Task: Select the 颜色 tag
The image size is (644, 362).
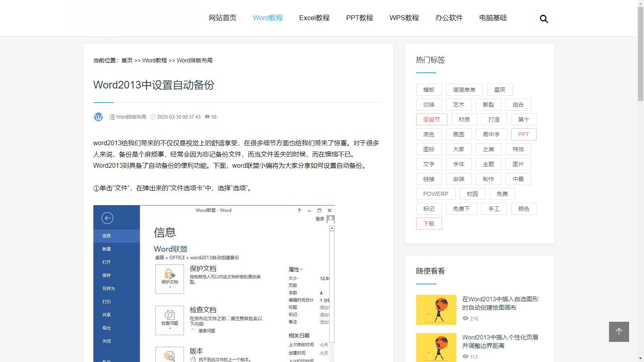Action: [x=524, y=209]
